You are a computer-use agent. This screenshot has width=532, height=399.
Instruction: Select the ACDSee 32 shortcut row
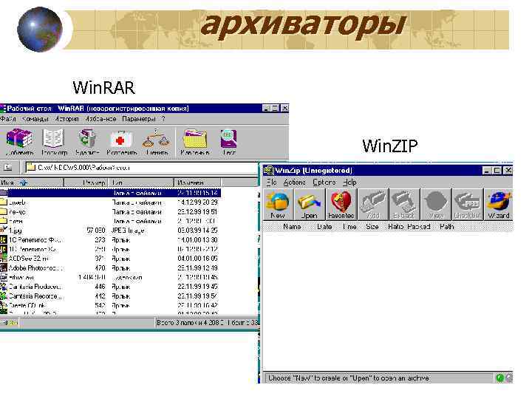click(x=110, y=259)
